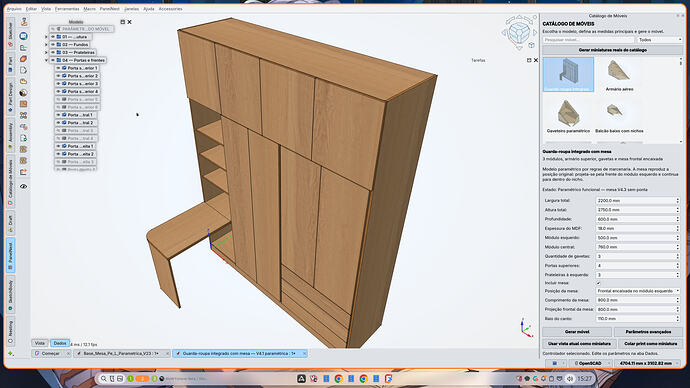
Task: Click the part icon of Porta s...erior 1
Action: [64, 68]
